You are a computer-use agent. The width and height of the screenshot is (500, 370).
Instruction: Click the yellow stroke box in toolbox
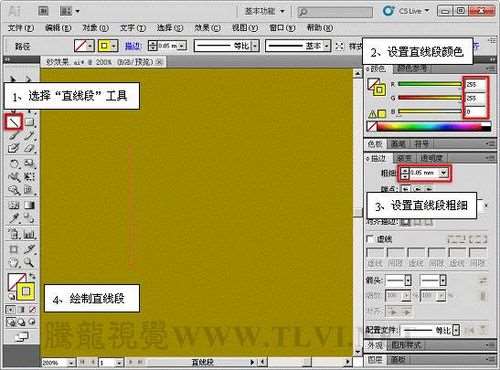click(x=26, y=292)
